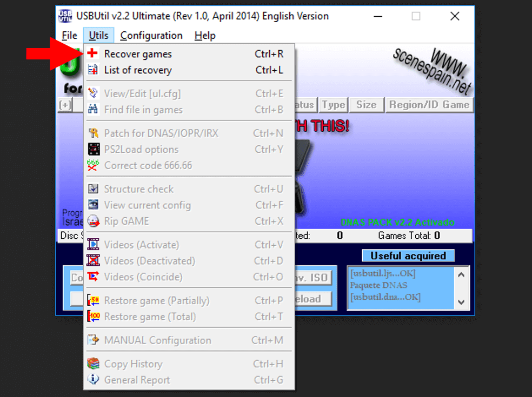Click the Restore game (Total) 100 icon

94,317
